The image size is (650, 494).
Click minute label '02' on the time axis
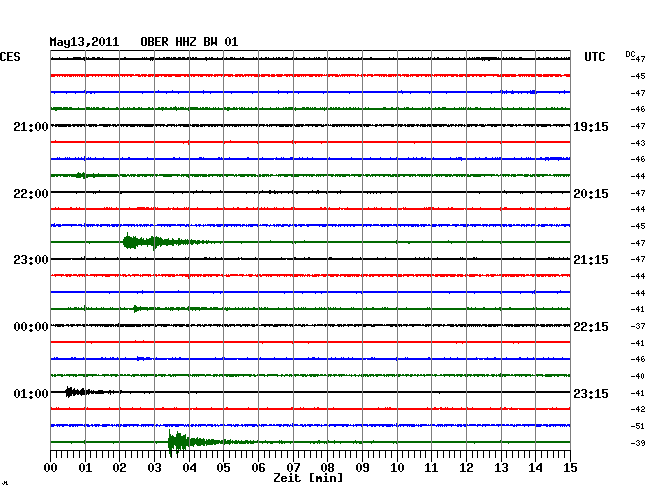(119, 468)
